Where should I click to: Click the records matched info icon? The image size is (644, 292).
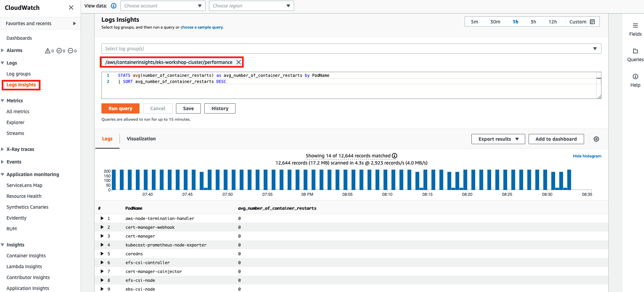(395, 156)
